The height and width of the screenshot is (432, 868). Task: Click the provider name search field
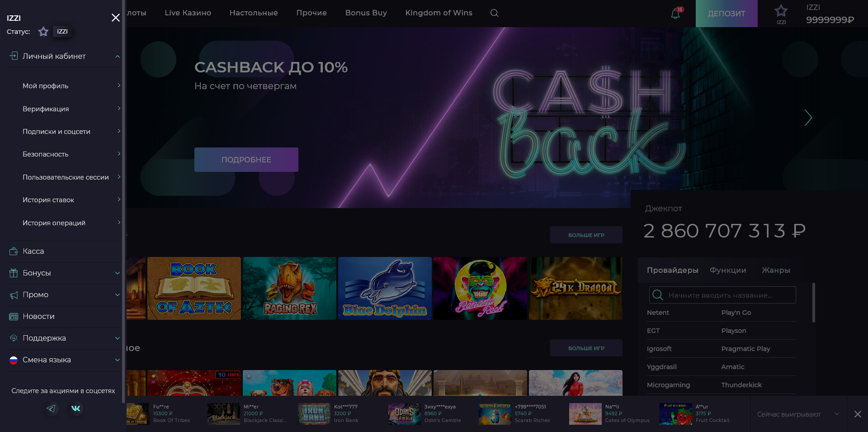click(722, 295)
